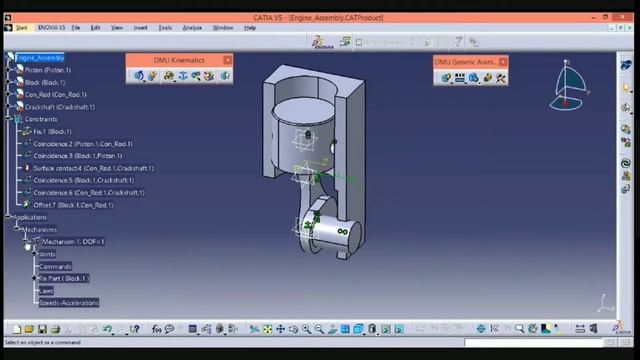Click the Undo arrow icon
Screen dimensions: 640x360
point(108,329)
